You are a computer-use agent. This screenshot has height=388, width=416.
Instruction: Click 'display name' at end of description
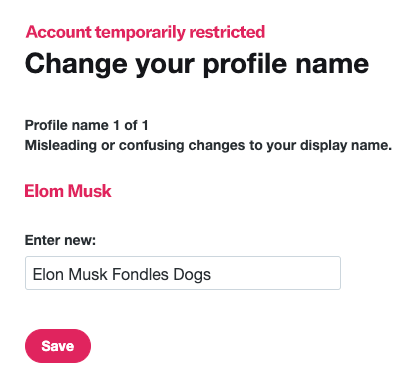(346, 146)
